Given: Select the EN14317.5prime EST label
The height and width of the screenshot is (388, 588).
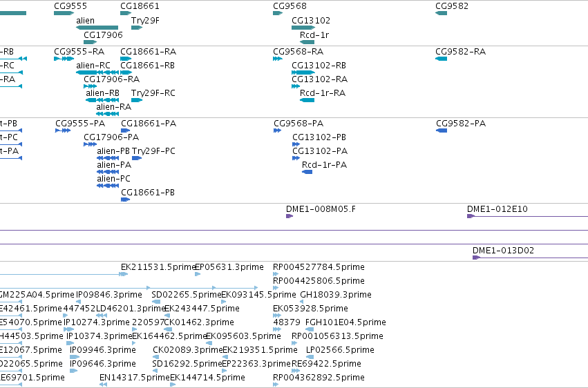Looking at the screenshot, I should (135, 378).
